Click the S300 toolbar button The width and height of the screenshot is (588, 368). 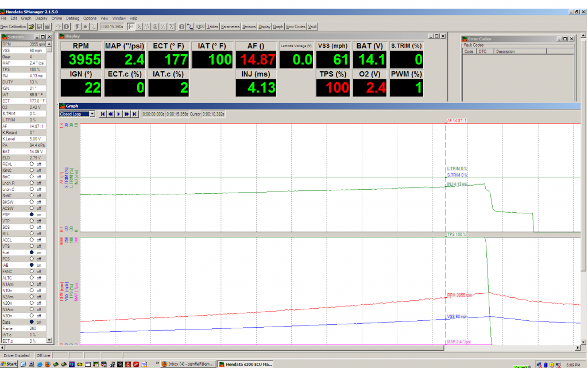(x=200, y=26)
